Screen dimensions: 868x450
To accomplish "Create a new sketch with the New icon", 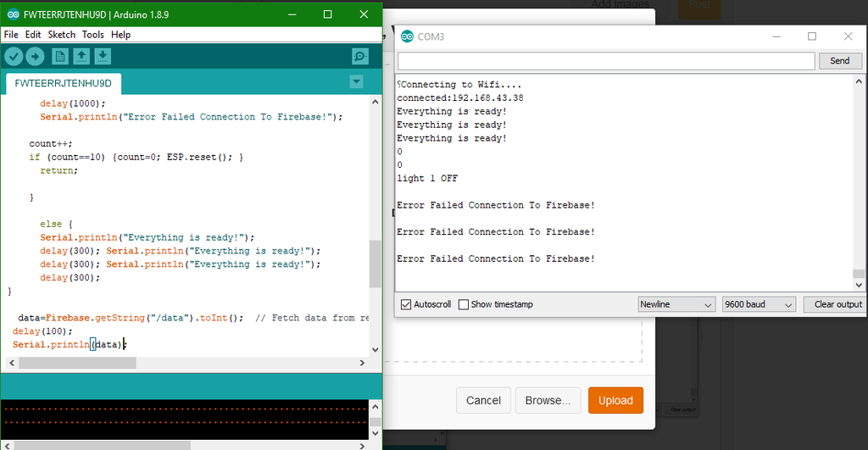I will [60, 57].
